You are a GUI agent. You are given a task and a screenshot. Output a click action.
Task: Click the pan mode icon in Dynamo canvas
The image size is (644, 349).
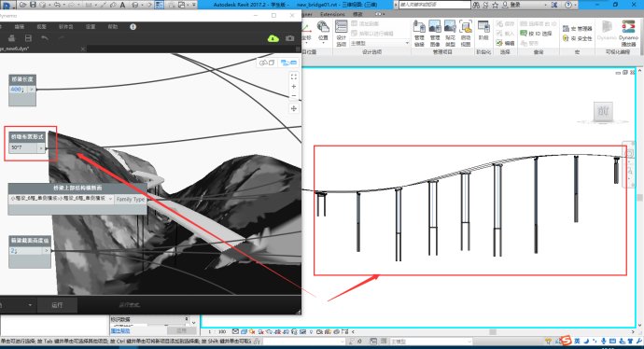coord(294,108)
